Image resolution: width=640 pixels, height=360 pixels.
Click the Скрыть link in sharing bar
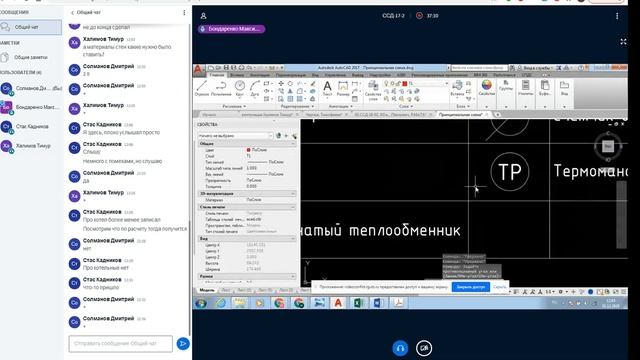(x=500, y=287)
